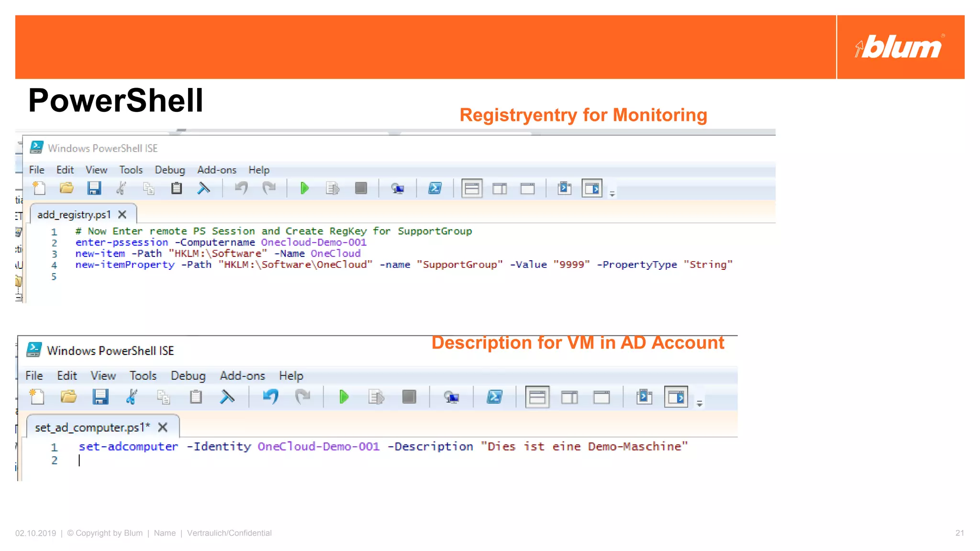Click New script icon in lower ISE toolbar
980x551 pixels.
point(37,397)
